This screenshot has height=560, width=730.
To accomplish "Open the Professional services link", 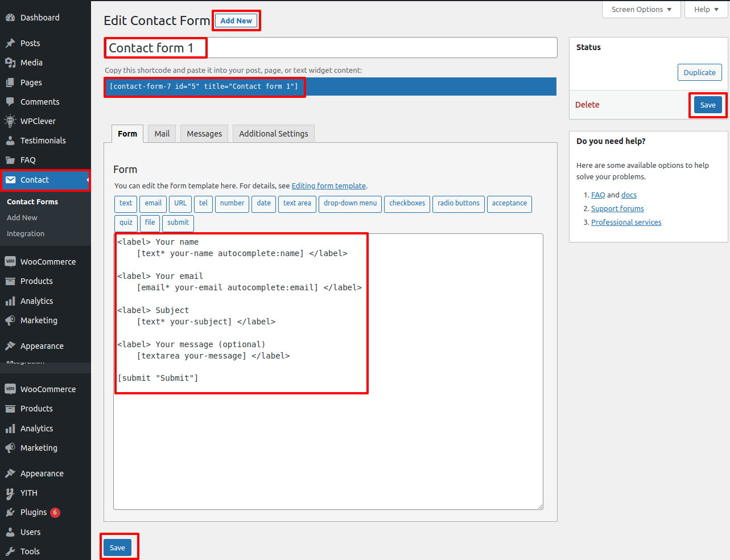I will pyautogui.click(x=626, y=223).
